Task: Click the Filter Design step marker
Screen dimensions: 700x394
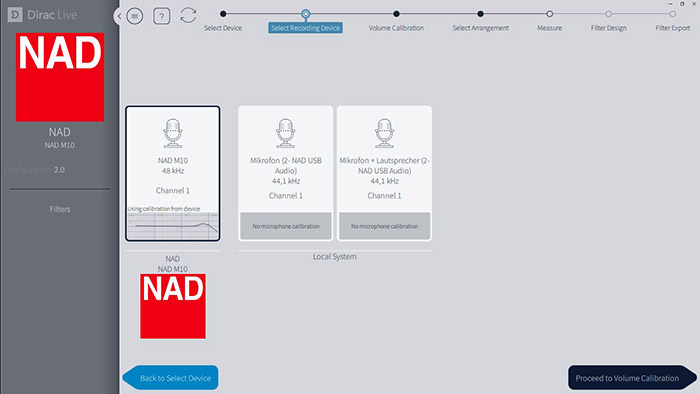Action: pyautogui.click(x=608, y=14)
